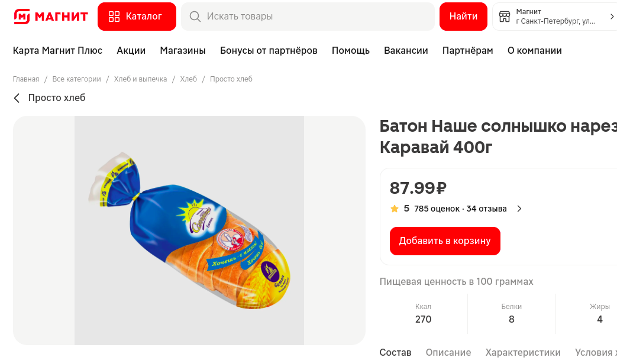Open Карта Магнит Плюс menu item
This screenshot has height=364, width=617.
(57, 51)
